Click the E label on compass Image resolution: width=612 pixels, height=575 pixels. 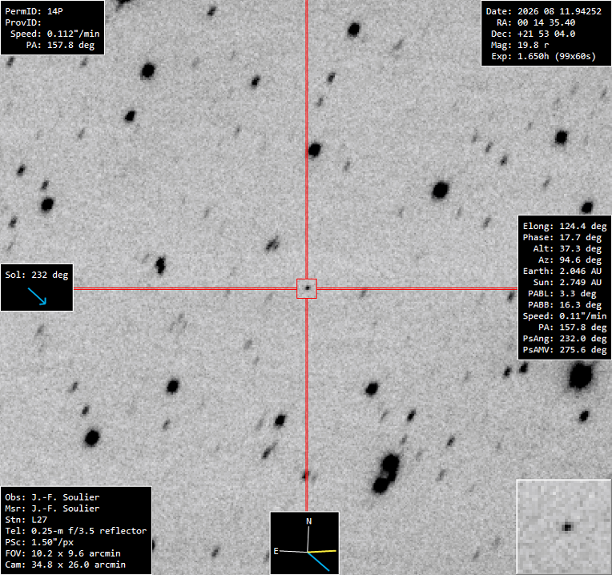pyautogui.click(x=276, y=551)
